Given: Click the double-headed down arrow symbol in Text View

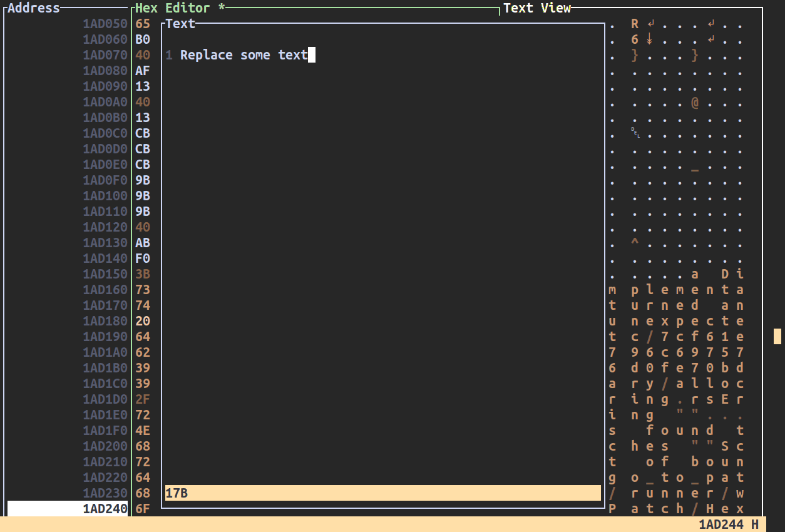Looking at the screenshot, I should (x=650, y=39).
